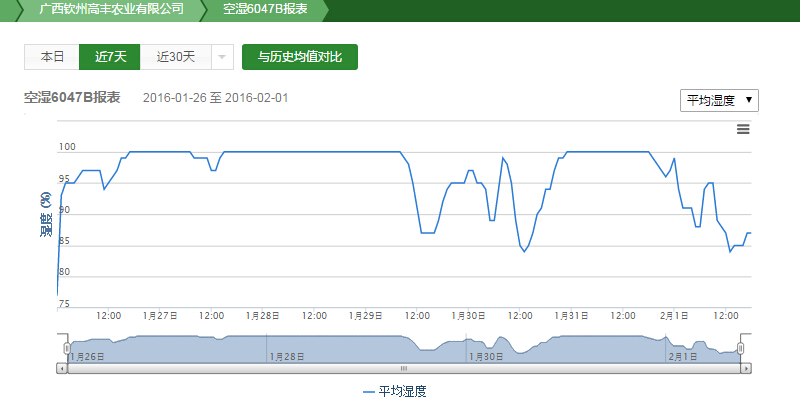Click the scrollbar left arrow button
Screen dimensions: 800x409
click(63, 368)
